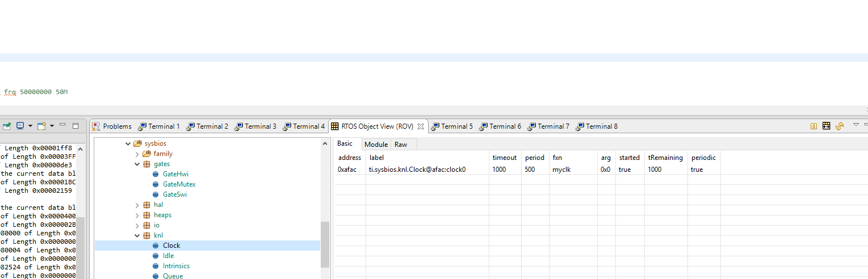Open the ROV view menu triangle
Screen dimensions: 868x279
point(856,125)
